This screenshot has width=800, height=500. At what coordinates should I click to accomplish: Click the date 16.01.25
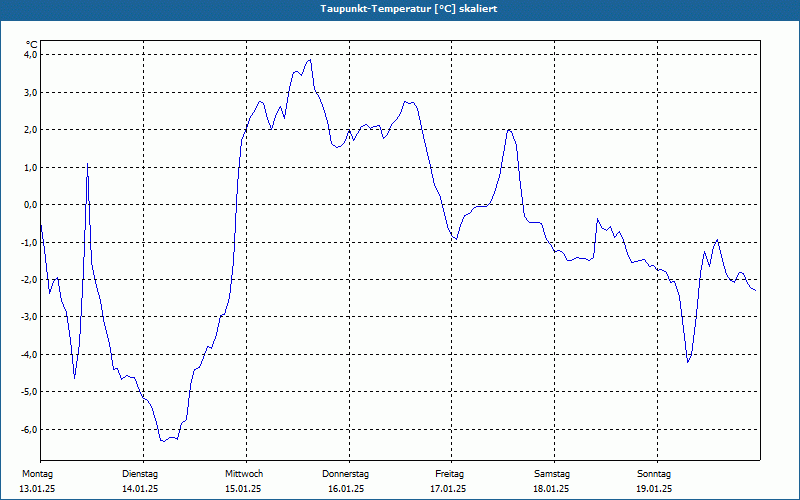(x=346, y=489)
